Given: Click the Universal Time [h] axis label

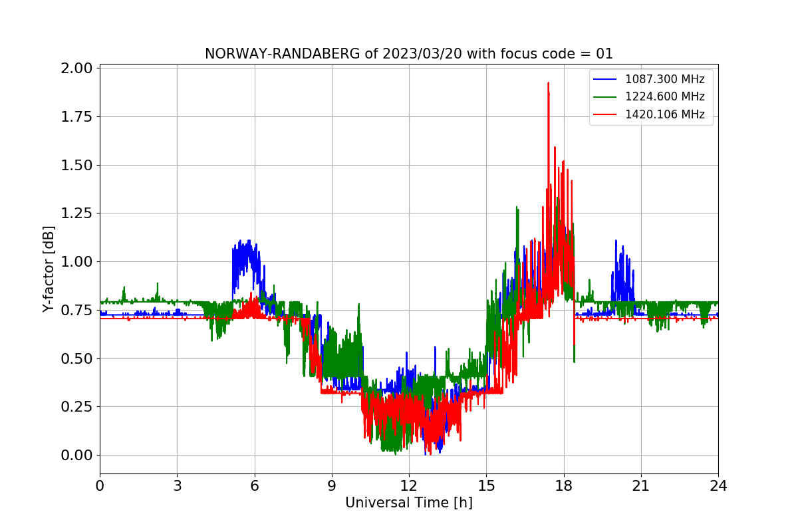Looking at the screenshot, I should point(408,503).
